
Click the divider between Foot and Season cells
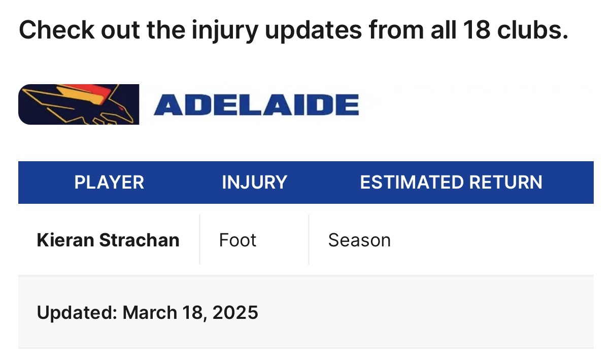(x=309, y=239)
